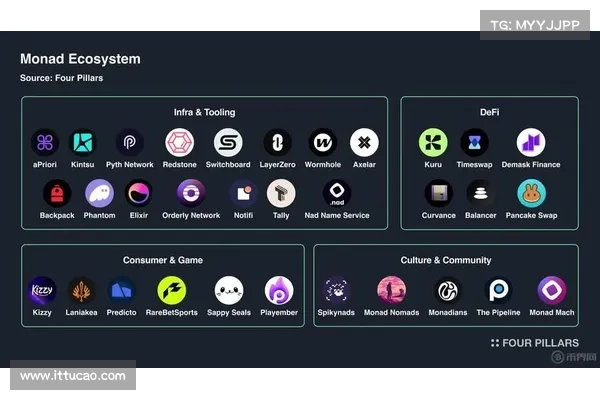600x400 pixels.
Task: Click the Redstone hexagon icon
Action: coord(179,143)
